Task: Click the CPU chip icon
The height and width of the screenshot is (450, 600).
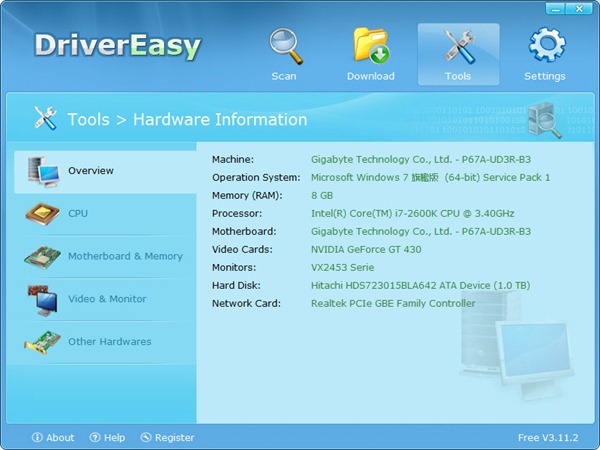Action: coord(42,214)
